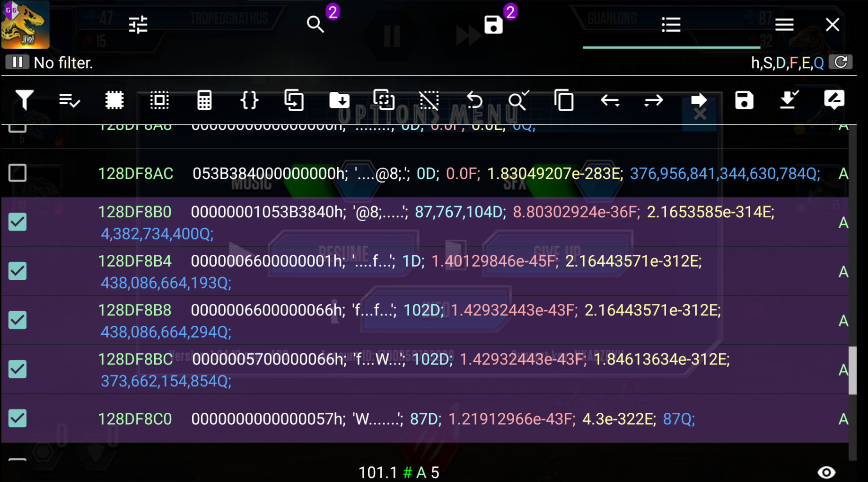Image resolution: width=868 pixels, height=482 pixels.
Task: Click the selection crosshair squares icon
Action: [384, 100]
